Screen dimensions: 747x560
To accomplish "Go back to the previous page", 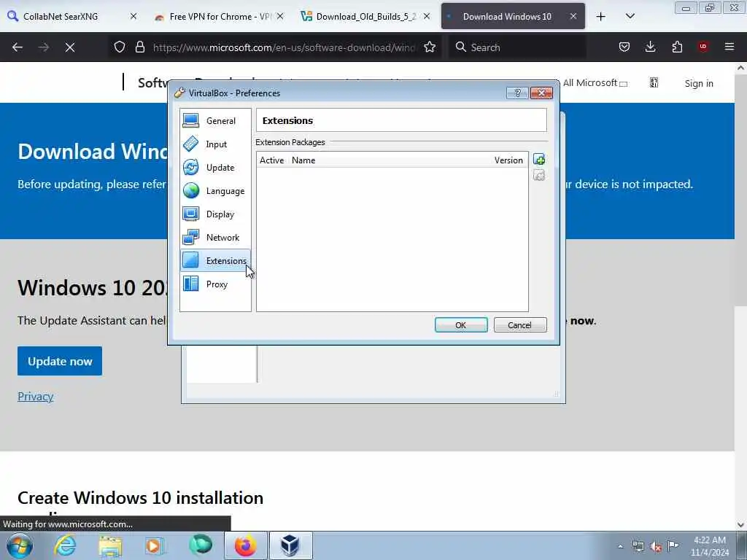I will click(18, 47).
